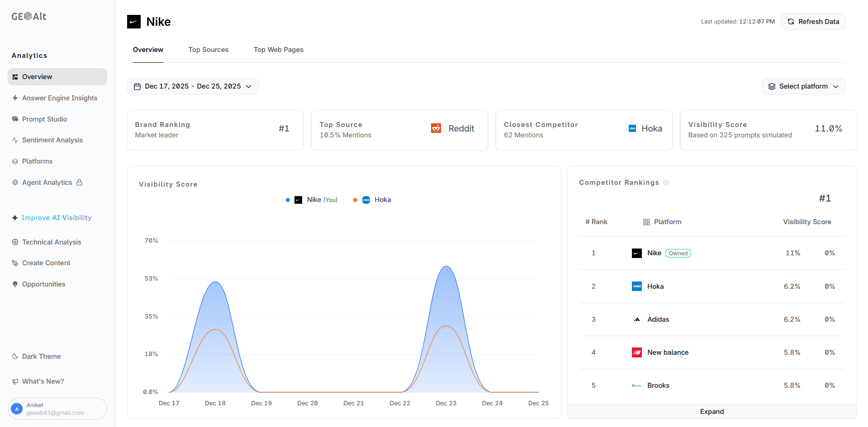The width and height of the screenshot is (868, 427).
Task: Click the Prompt Studio chat icon
Action: point(15,119)
